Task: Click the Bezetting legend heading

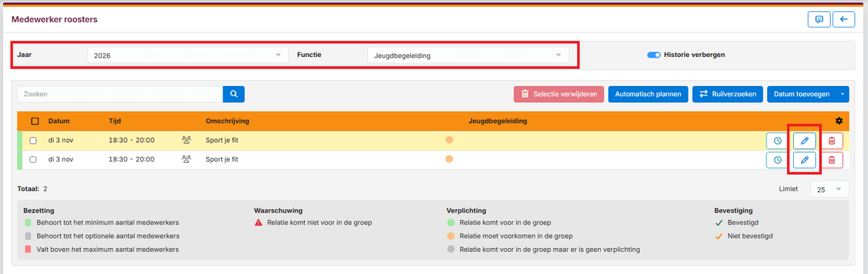Action: coord(38,210)
